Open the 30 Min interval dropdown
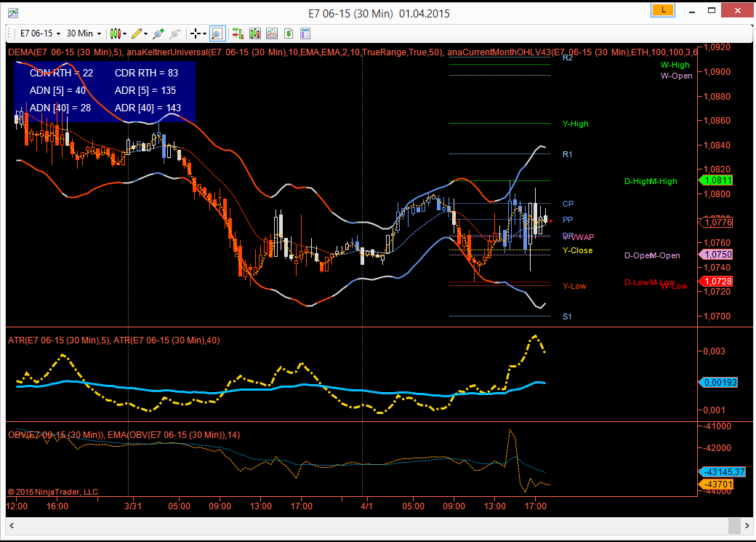The width and height of the screenshot is (756, 542). pyautogui.click(x=84, y=33)
